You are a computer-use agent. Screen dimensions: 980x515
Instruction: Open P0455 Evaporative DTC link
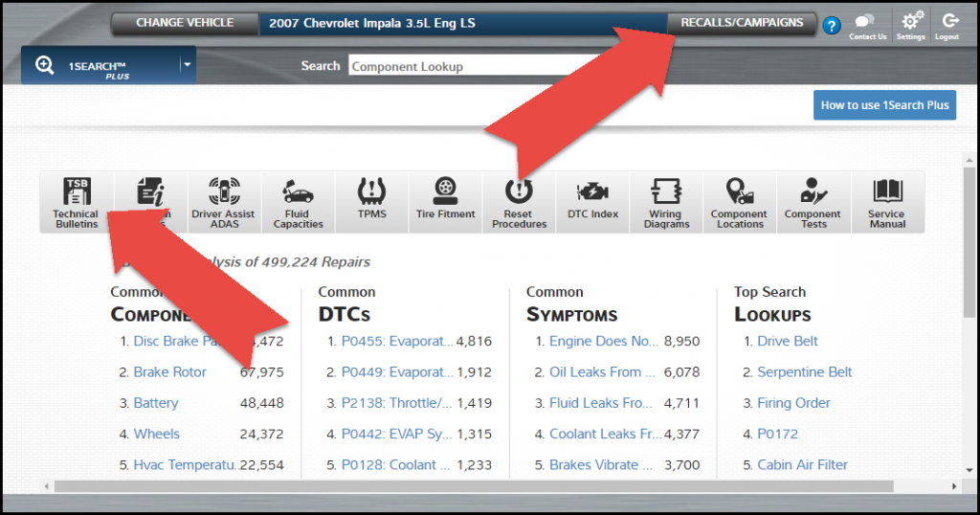pos(397,341)
